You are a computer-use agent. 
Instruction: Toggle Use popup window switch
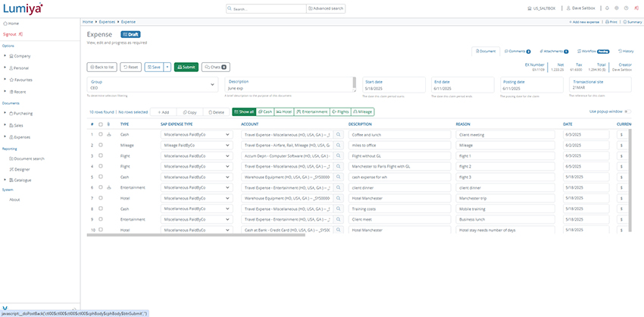[x=628, y=111]
